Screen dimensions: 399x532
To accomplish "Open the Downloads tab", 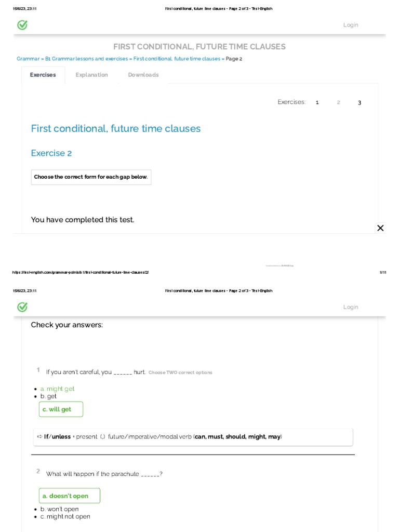I will pos(143,75).
